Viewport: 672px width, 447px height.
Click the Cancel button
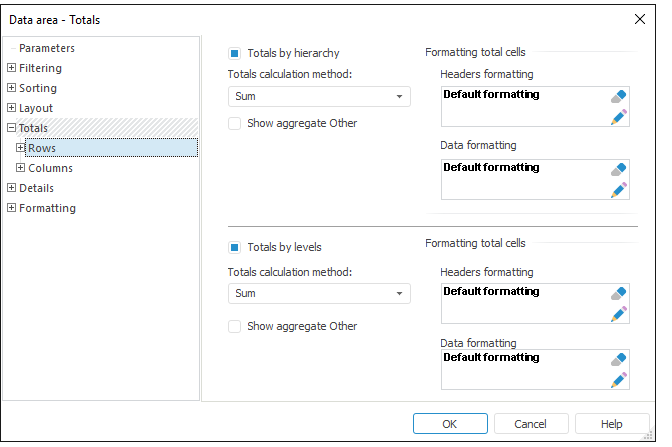531,424
